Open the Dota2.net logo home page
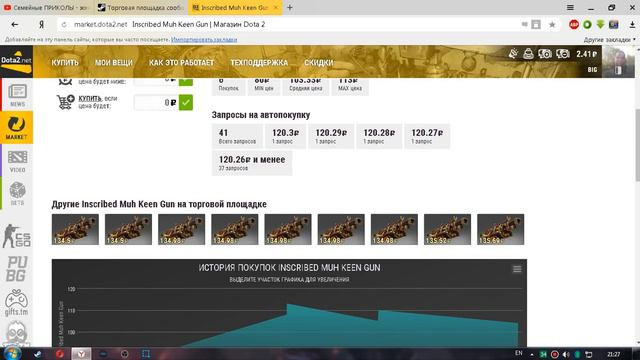 [x=16, y=61]
